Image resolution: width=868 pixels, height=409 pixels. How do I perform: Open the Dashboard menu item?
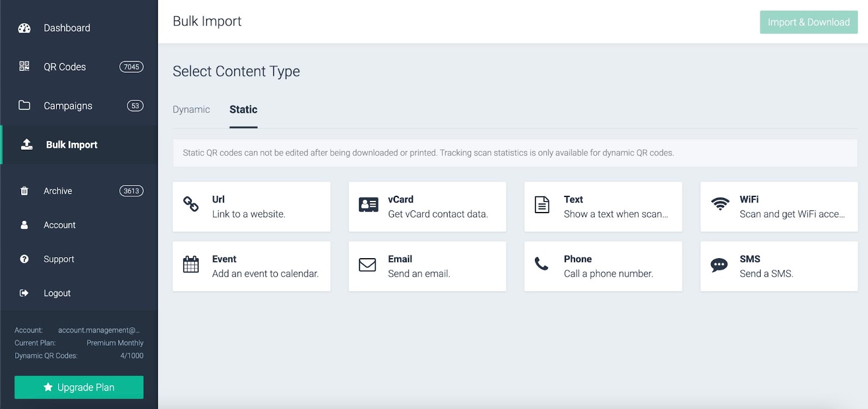click(x=79, y=28)
